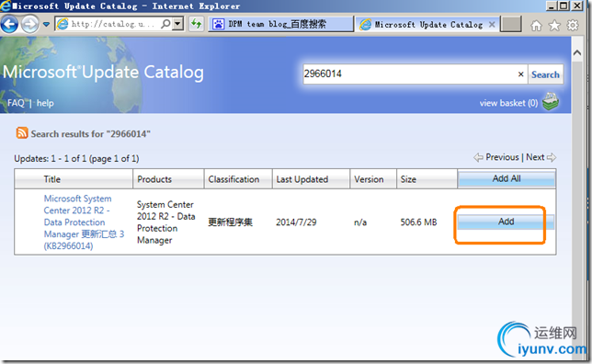Screen dimensions: 592x364
Task: Open the Favorites star icon
Action: tap(554, 26)
